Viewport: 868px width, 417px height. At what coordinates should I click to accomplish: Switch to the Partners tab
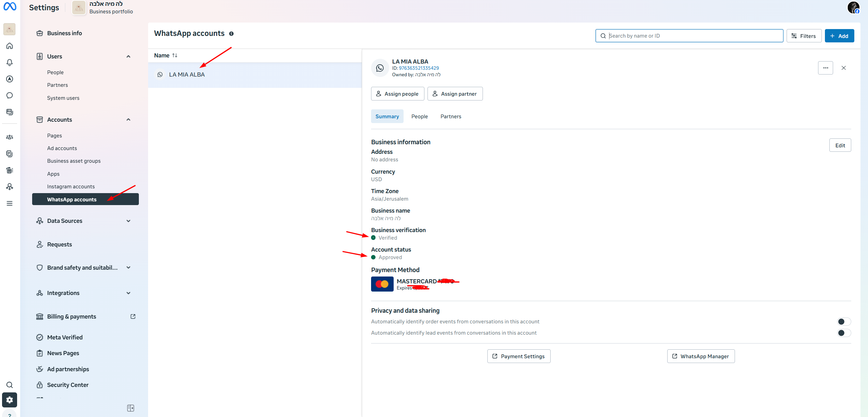tap(450, 116)
